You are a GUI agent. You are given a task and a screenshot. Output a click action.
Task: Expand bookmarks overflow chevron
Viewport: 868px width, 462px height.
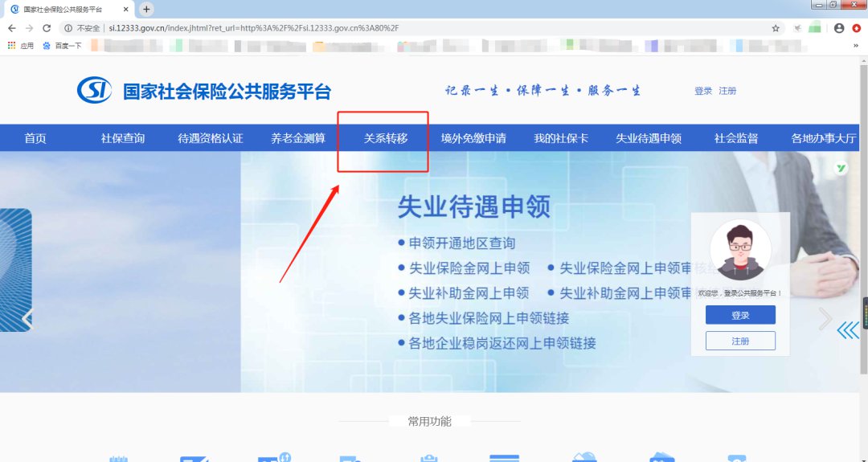pyautogui.click(x=856, y=46)
